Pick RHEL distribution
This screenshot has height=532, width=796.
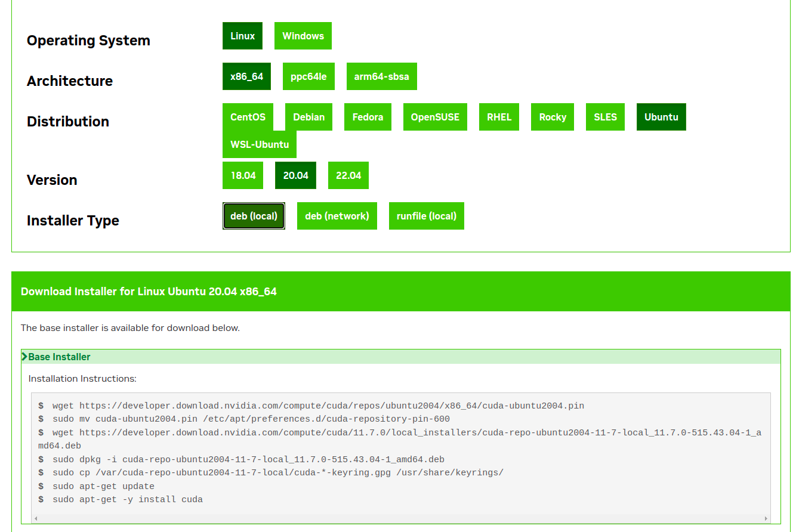click(499, 117)
